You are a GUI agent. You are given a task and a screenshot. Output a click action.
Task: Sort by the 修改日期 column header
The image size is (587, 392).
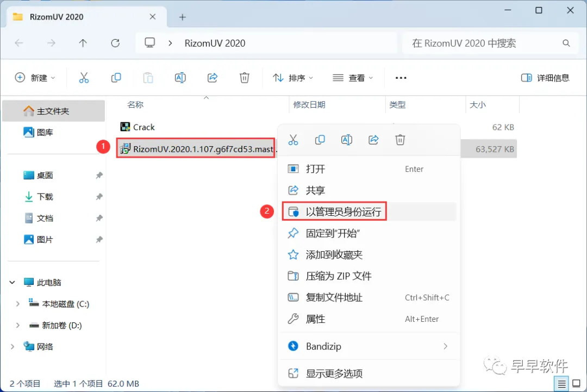(309, 104)
